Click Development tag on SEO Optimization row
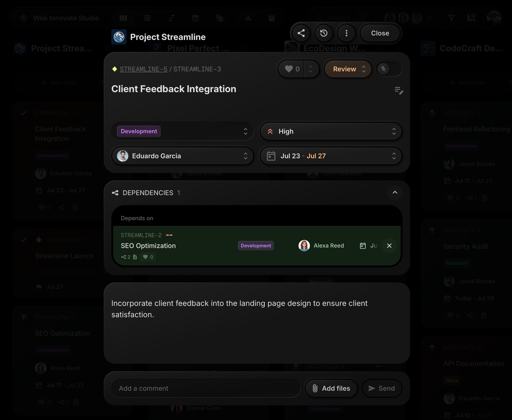Screen dimensions: 512x420 tap(256, 246)
